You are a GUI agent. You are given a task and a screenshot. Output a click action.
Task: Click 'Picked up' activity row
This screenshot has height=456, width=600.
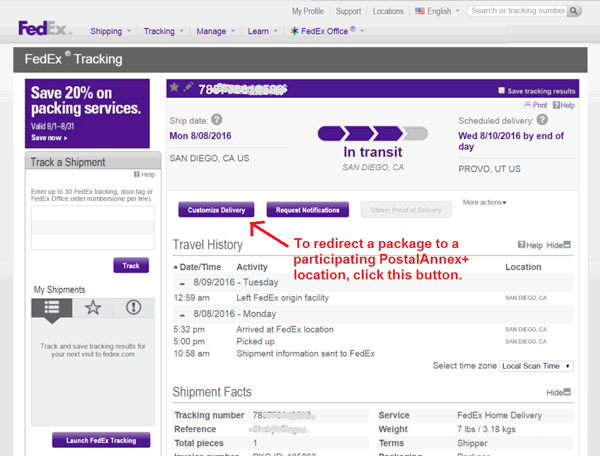click(x=255, y=342)
